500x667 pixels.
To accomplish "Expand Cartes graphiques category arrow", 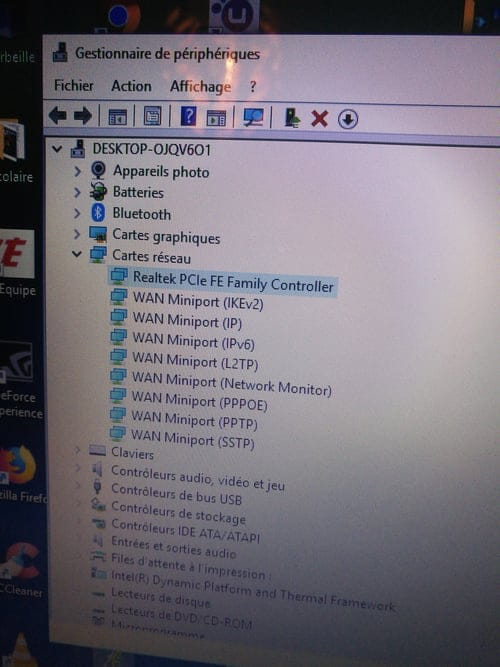I will (x=77, y=234).
